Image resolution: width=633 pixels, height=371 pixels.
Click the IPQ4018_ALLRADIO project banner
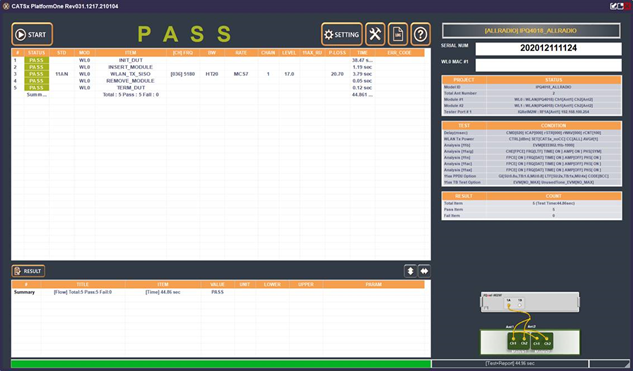(x=531, y=31)
